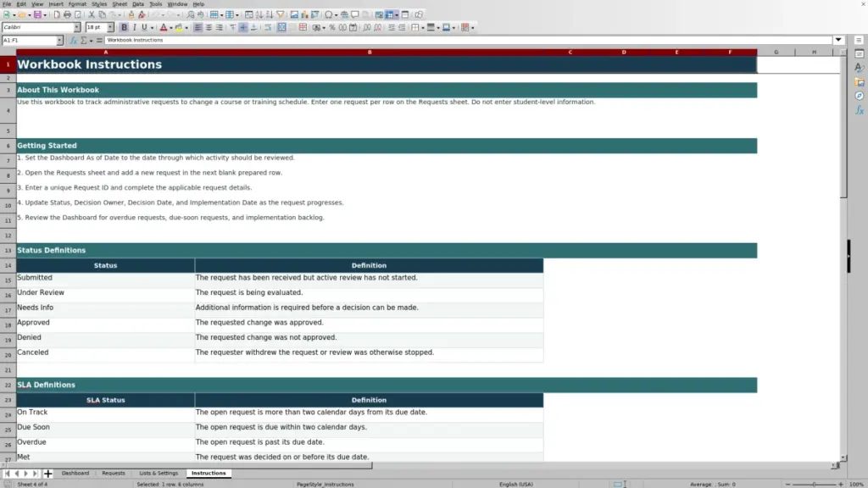
Task: Open sidebar Navigator compass icon
Action: (x=860, y=96)
